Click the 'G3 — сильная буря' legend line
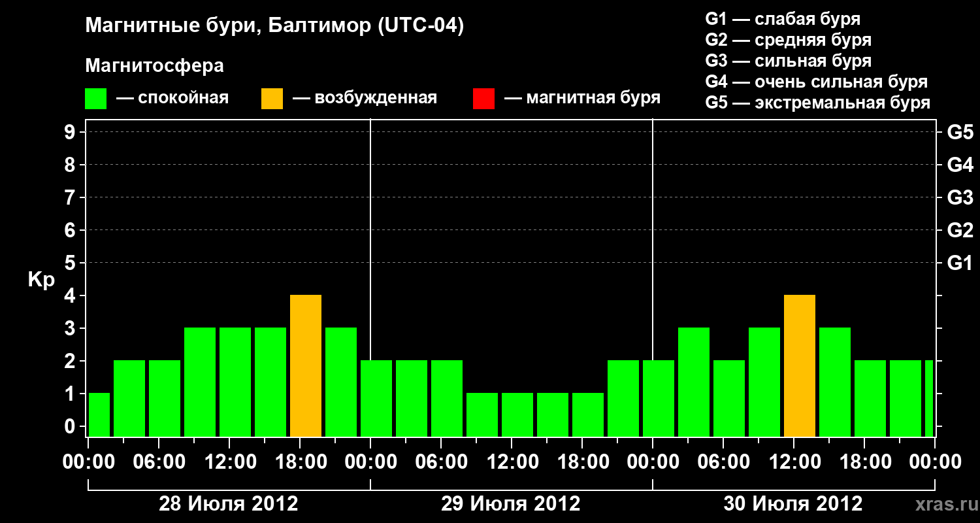The height and width of the screenshot is (523, 980). [789, 61]
